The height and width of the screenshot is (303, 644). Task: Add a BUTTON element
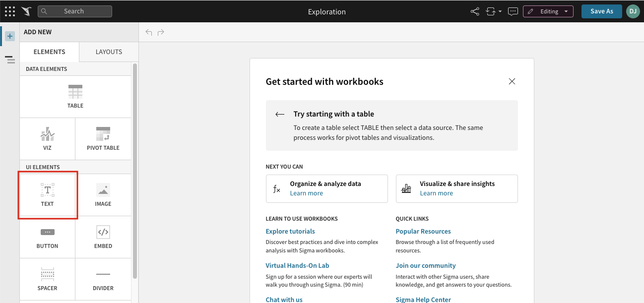tap(47, 237)
